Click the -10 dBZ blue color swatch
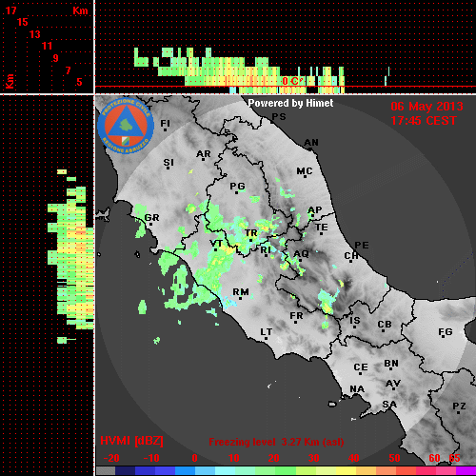This screenshot has width=476, height=476. click(146, 470)
